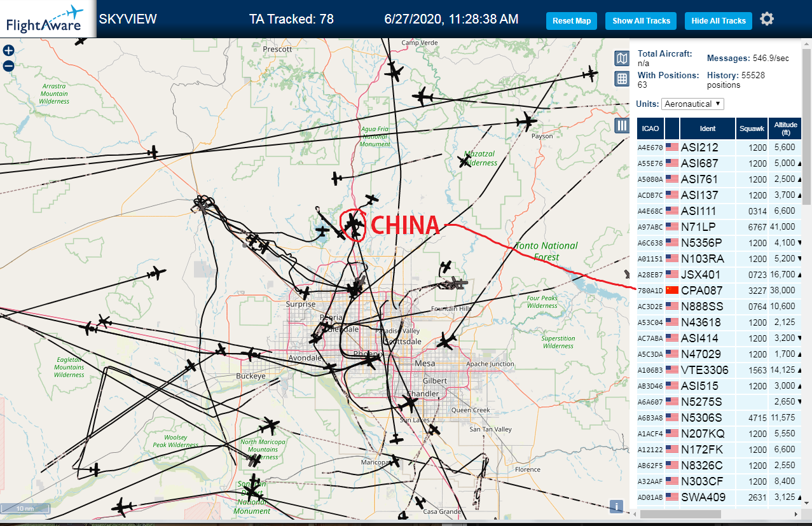Select the aircraft icon near Payson

point(526,121)
